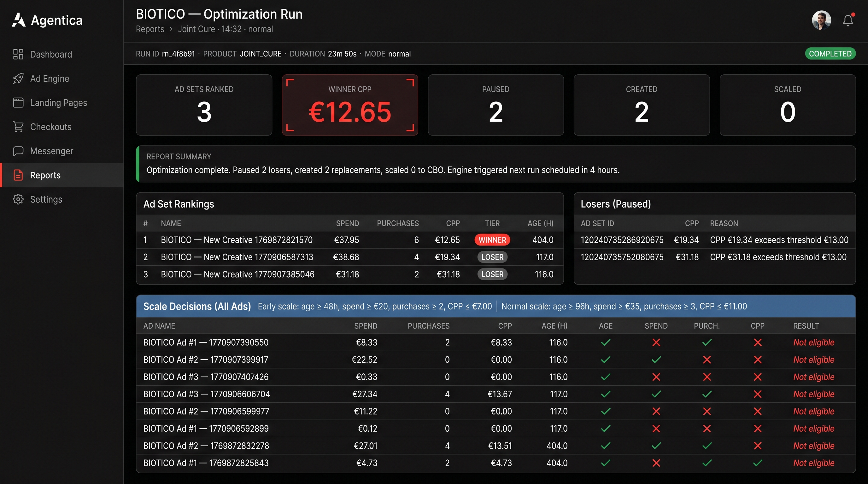Click the Checkouts cart icon

pyautogui.click(x=18, y=127)
